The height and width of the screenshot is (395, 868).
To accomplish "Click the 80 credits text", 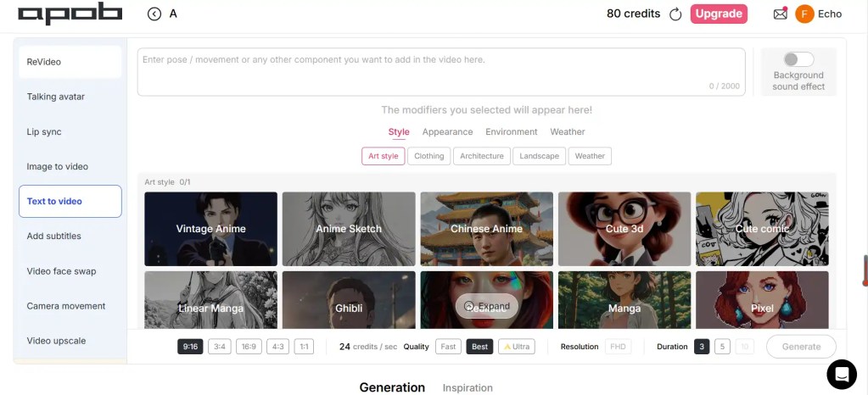I will (x=633, y=14).
